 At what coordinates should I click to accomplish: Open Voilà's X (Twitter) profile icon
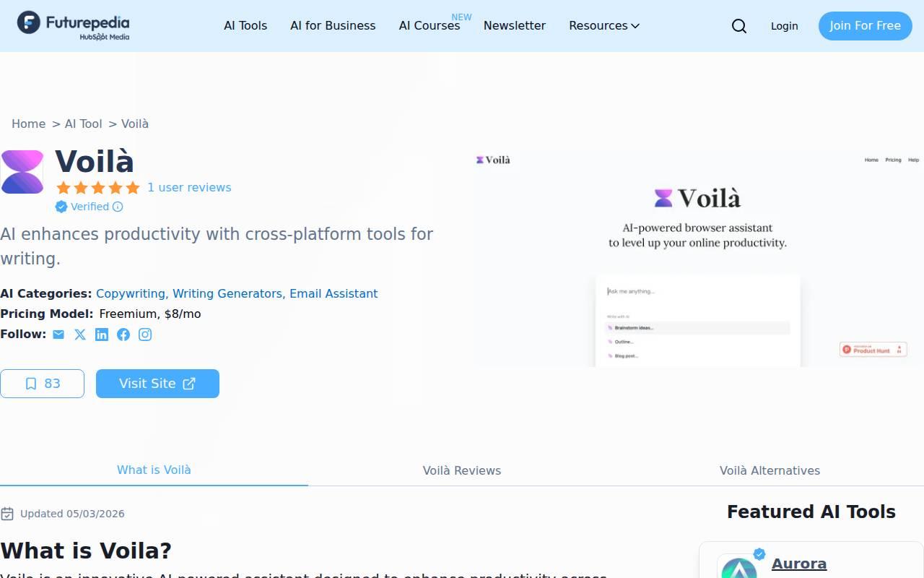80,335
